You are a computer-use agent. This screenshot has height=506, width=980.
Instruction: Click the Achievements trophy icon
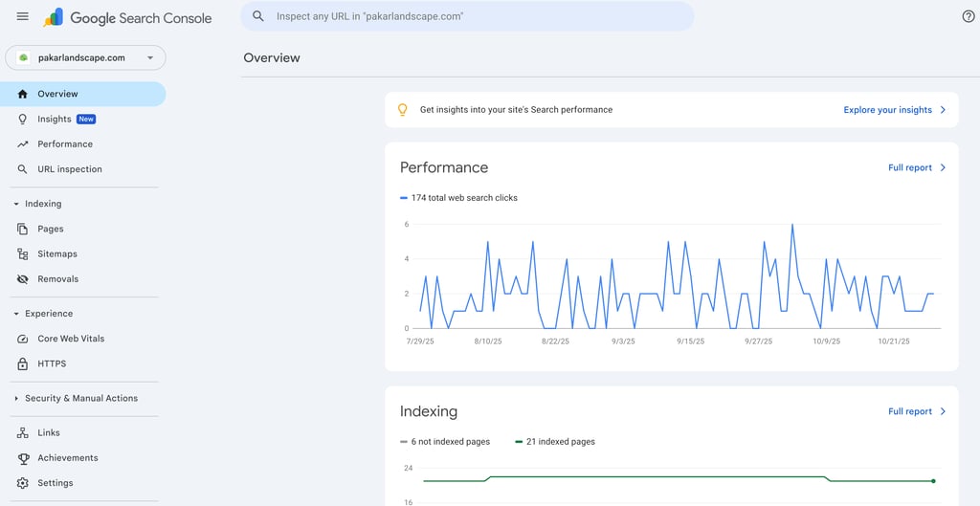(x=23, y=458)
